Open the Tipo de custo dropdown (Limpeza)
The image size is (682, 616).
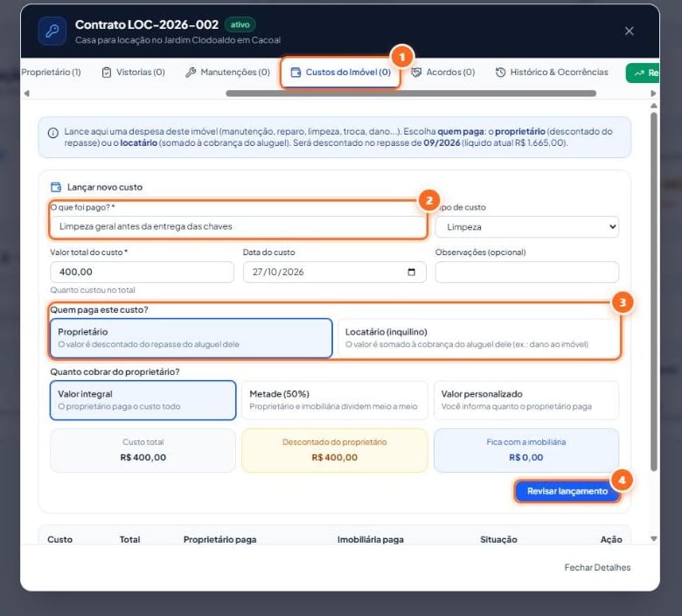[x=526, y=227]
